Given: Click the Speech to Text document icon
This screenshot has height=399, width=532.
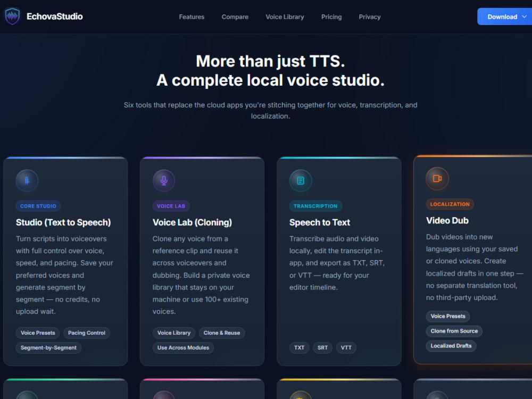Looking at the screenshot, I should [301, 180].
